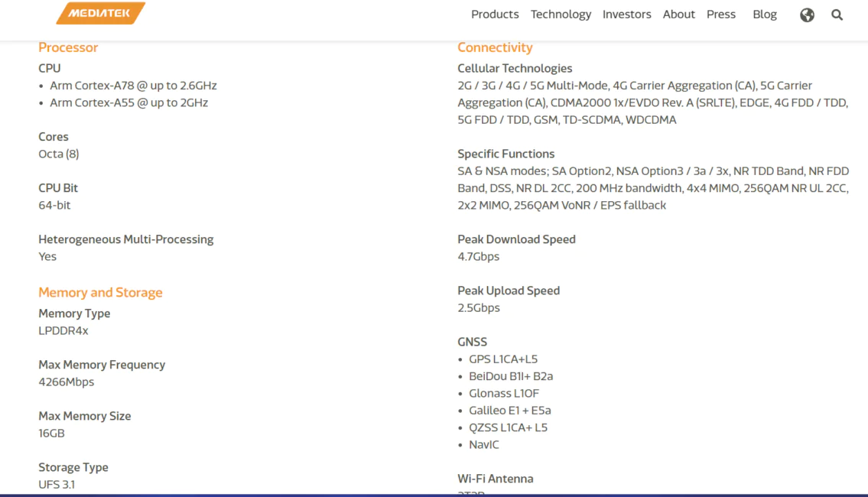Viewport: 868px width, 497px height.
Task: Click the Wi-Fi Antenna label
Action: [x=496, y=479]
